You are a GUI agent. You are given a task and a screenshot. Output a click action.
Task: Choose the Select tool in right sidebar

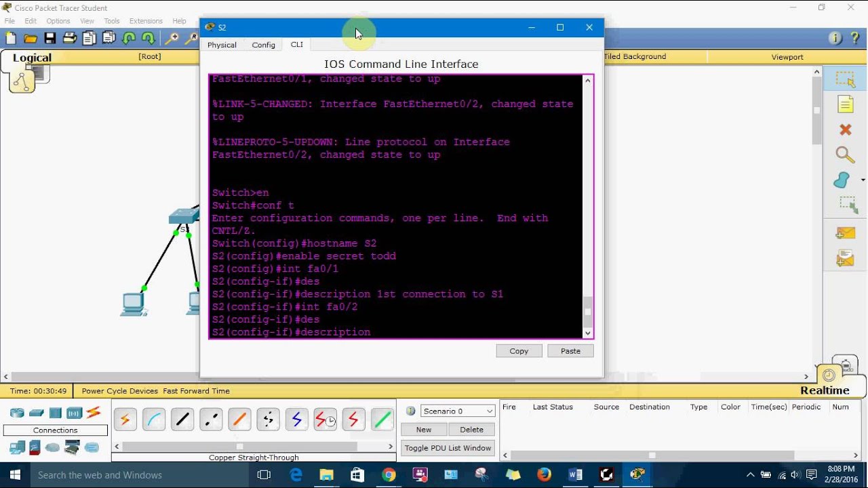coord(845,79)
